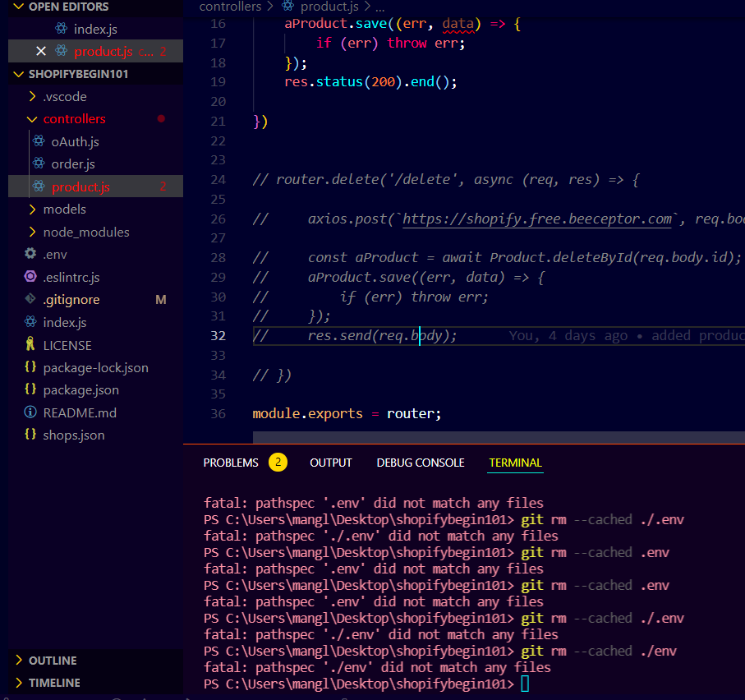Click product.js file icon in Open Editors
The height and width of the screenshot is (700, 745).
tap(62, 51)
